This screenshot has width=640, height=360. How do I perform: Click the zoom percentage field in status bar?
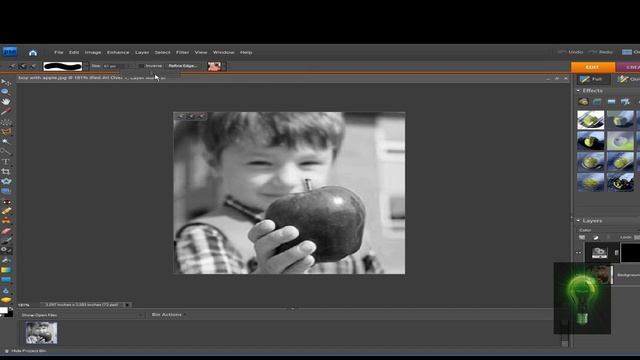25,305
